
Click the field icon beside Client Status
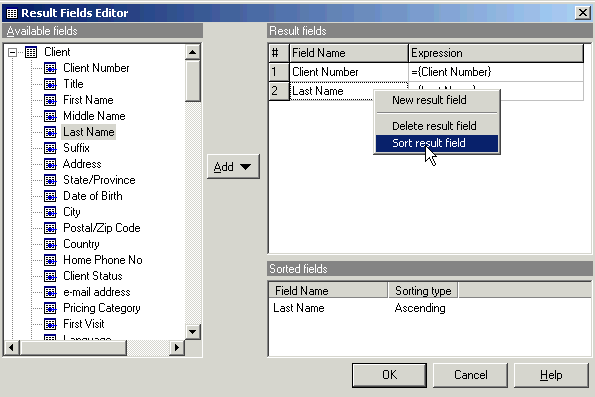(x=50, y=276)
